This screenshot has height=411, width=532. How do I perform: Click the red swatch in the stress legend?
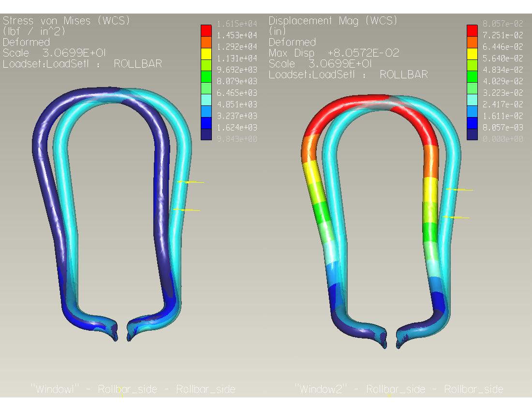coord(206,30)
